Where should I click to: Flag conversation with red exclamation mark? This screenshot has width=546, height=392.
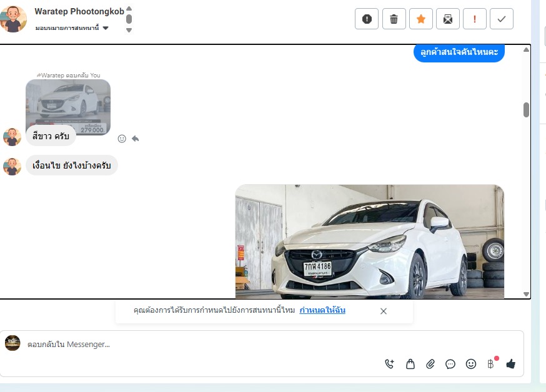click(x=475, y=19)
